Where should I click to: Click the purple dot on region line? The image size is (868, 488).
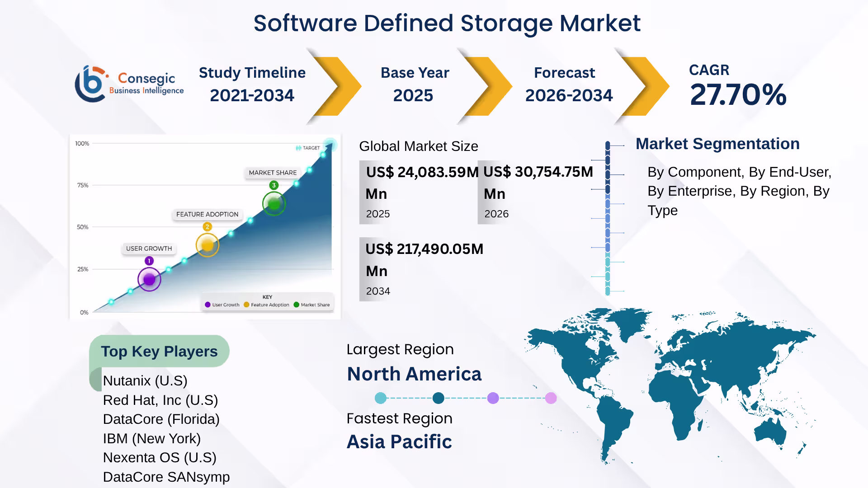click(x=493, y=398)
